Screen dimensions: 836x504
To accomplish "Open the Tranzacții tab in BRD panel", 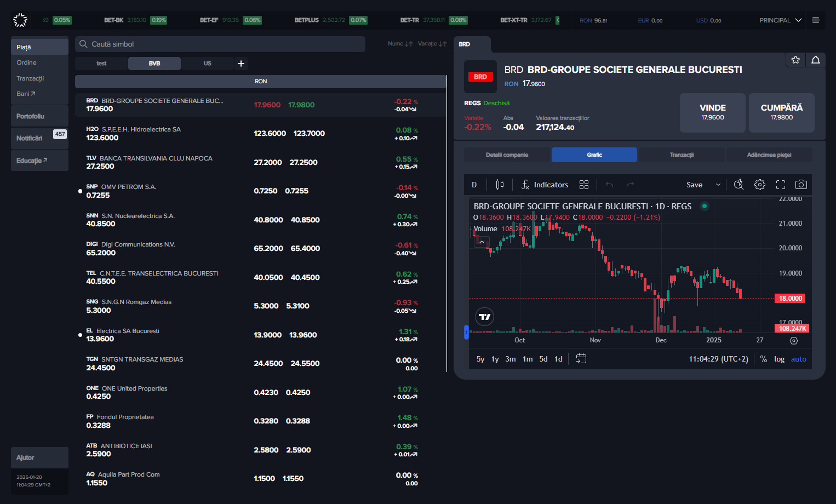I will pyautogui.click(x=682, y=155).
